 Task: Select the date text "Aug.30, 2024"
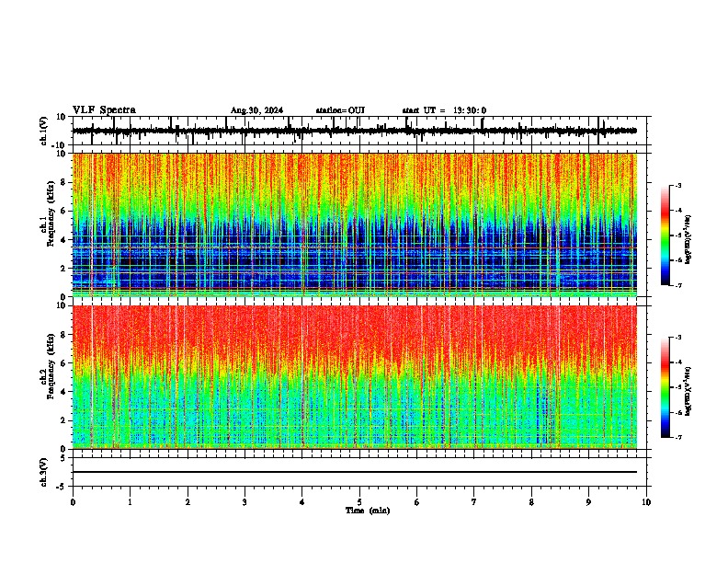tap(256, 110)
